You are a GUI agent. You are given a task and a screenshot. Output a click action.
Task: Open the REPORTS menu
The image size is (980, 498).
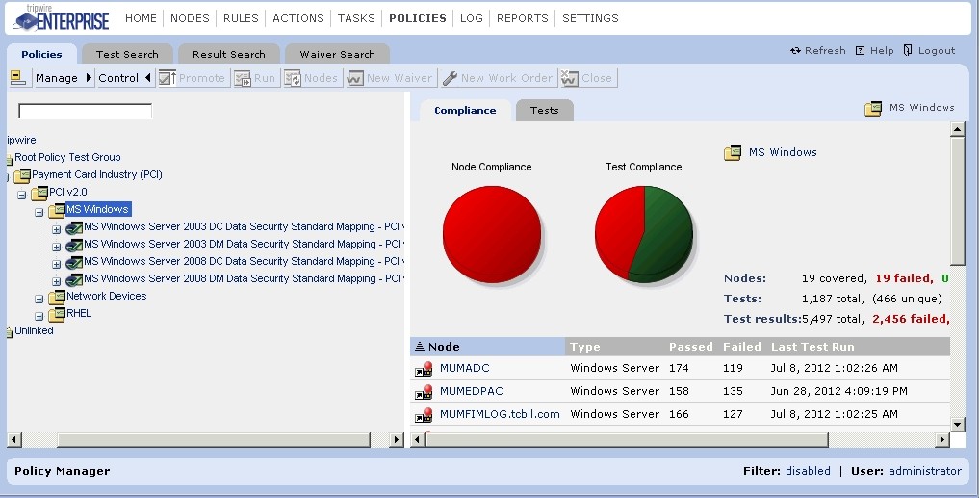[523, 18]
